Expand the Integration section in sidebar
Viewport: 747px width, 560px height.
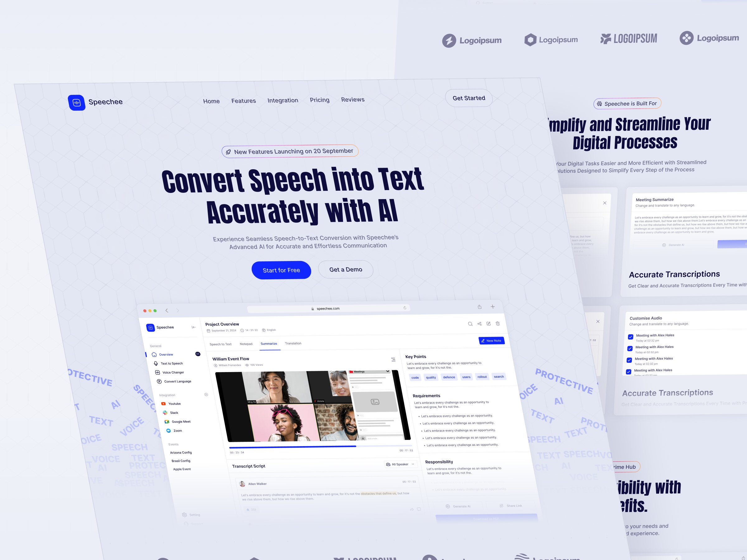point(206,394)
